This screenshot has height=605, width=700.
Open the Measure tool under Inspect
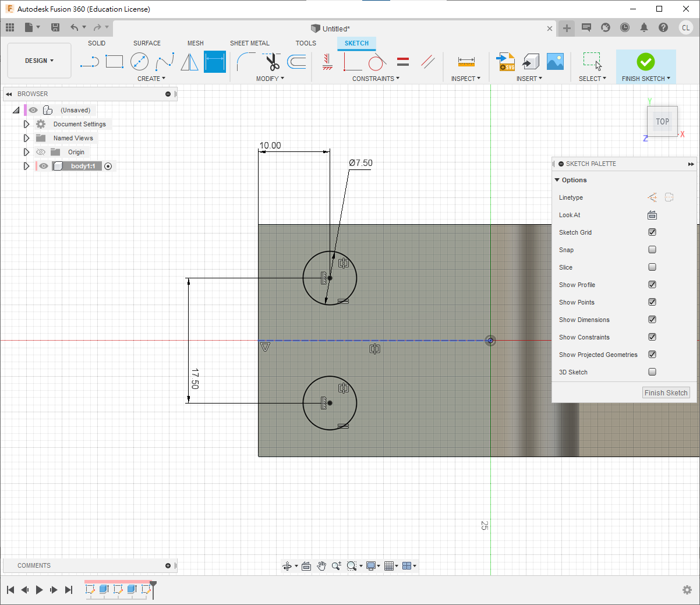pyautogui.click(x=466, y=62)
